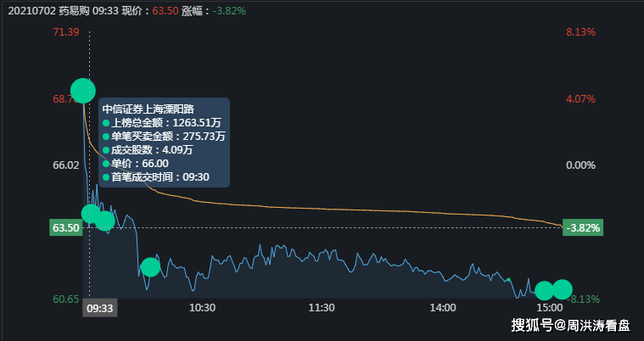Select the 09:33 time label on the axis
644x341 pixels.
pos(100,308)
